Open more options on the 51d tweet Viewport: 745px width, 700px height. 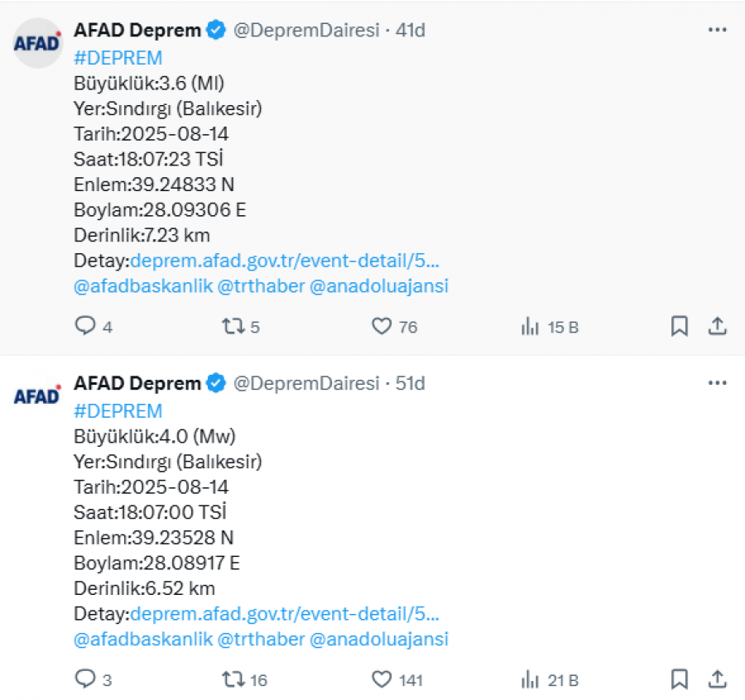(718, 383)
